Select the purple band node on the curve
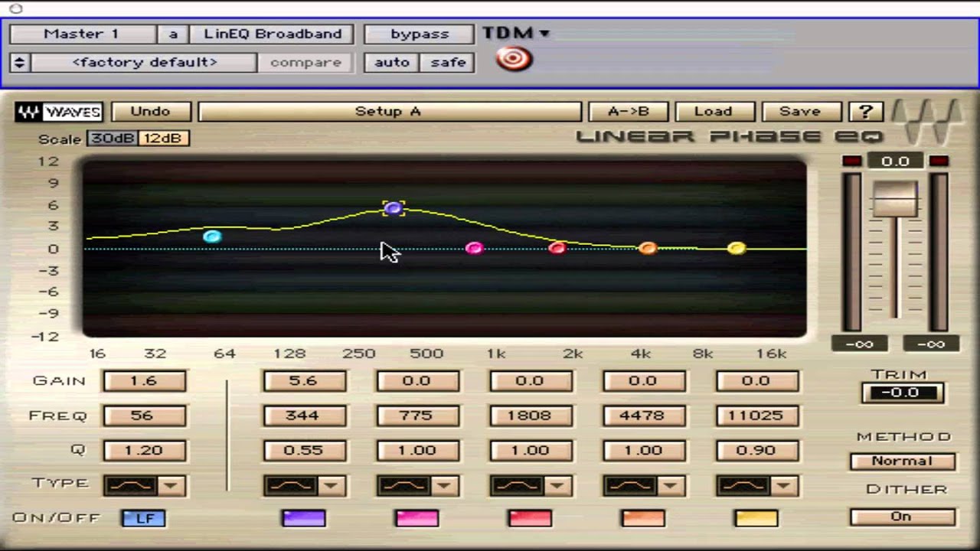 pyautogui.click(x=394, y=208)
